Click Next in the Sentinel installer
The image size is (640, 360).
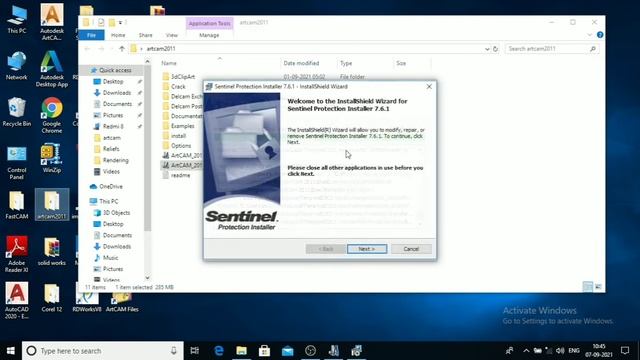tap(367, 249)
